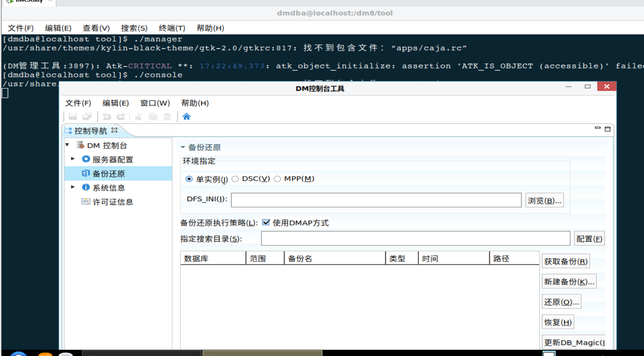The width and height of the screenshot is (644, 356).
Task: Select the 控制导航 tab
Action: [91, 130]
